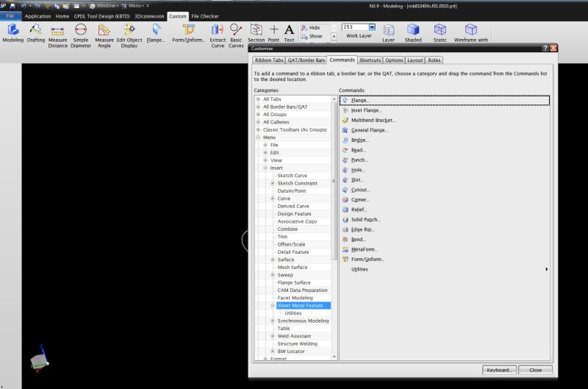588x389 pixels.
Task: Click Customize dialog help question mark
Action: 545,48
